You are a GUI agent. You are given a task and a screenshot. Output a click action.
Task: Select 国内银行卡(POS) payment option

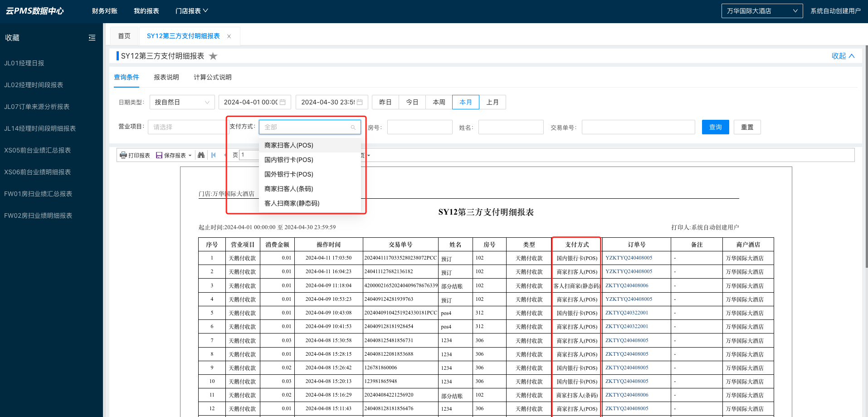click(x=310, y=160)
